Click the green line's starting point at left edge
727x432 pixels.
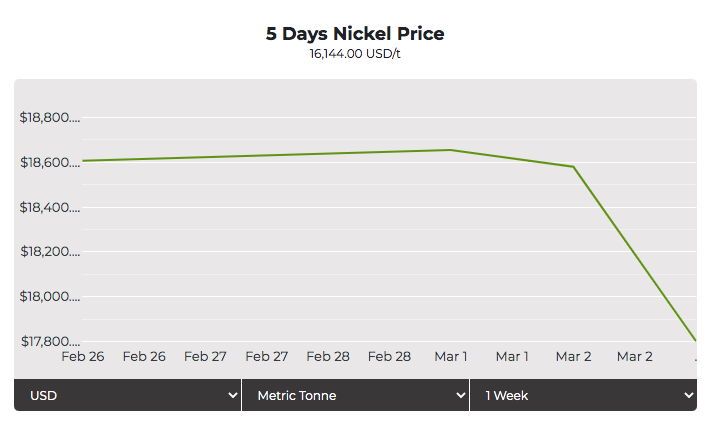coord(84,160)
